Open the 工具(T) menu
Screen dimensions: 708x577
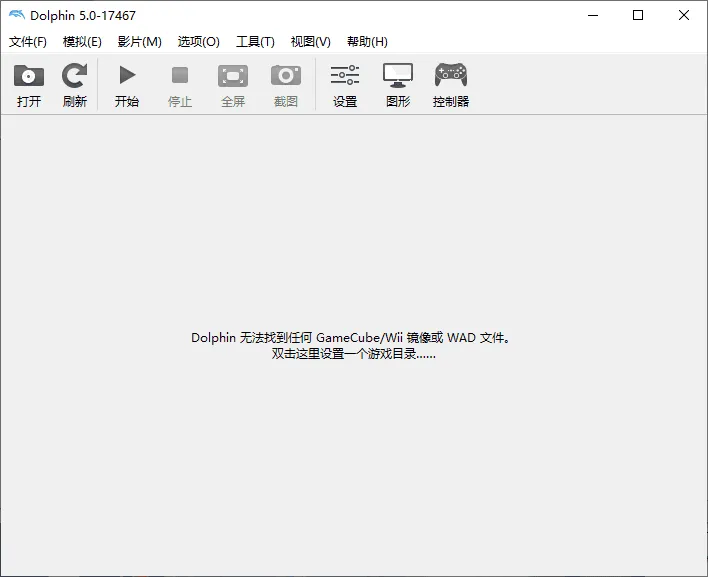pos(255,42)
